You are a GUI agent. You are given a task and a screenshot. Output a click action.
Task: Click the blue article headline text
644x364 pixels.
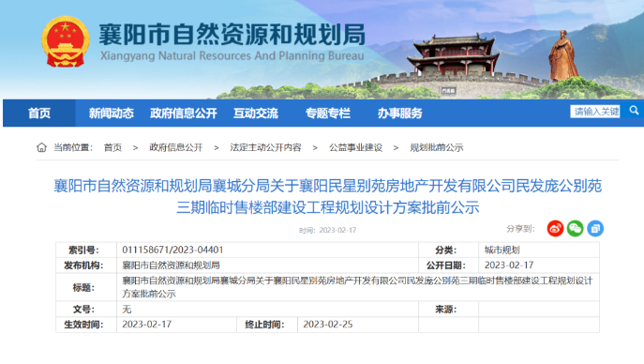click(x=328, y=196)
